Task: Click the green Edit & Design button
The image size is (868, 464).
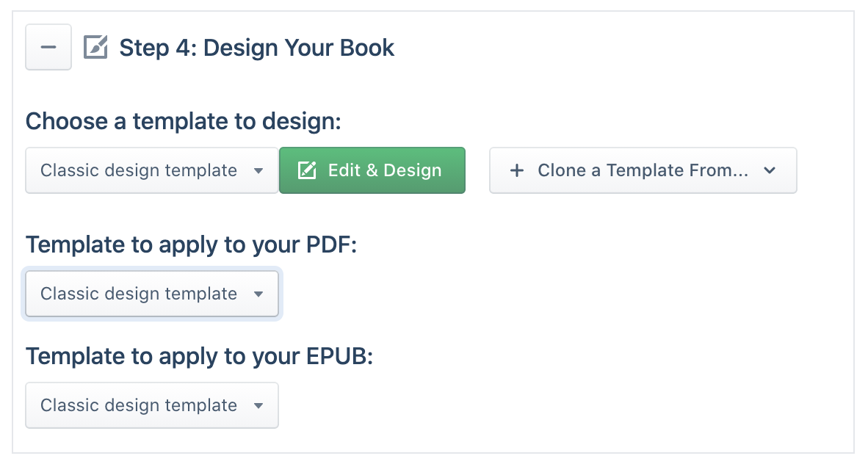Action: coord(372,170)
